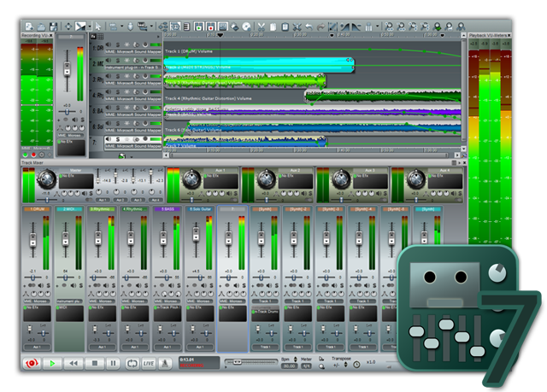Image resolution: width=547 pixels, height=392 pixels.
Task: Click the timeline playhead marker
Action: click(221, 35)
